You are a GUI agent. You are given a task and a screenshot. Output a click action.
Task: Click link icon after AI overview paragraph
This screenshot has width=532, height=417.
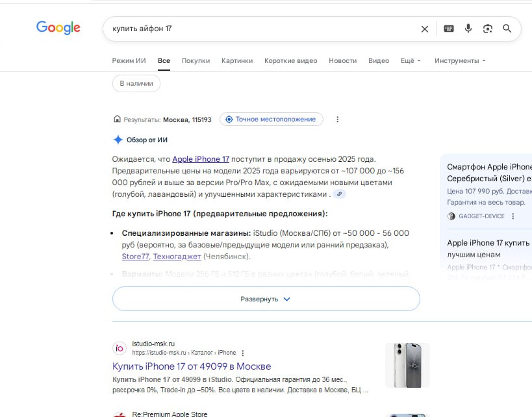339,194
